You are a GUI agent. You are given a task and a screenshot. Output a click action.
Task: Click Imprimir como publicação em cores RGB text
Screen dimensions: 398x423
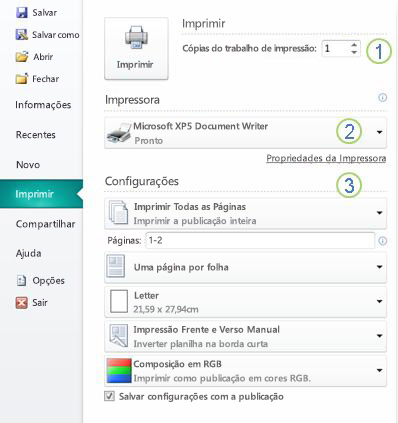[x=222, y=378]
